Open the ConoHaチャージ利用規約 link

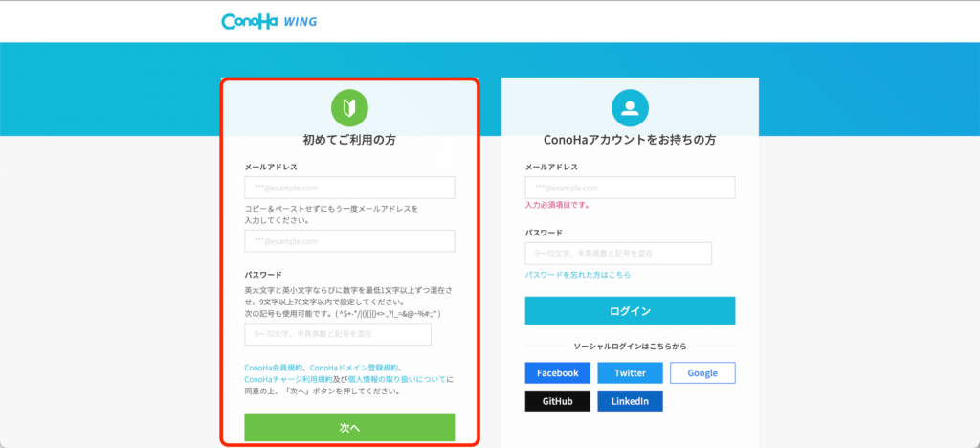pyautogui.click(x=288, y=379)
